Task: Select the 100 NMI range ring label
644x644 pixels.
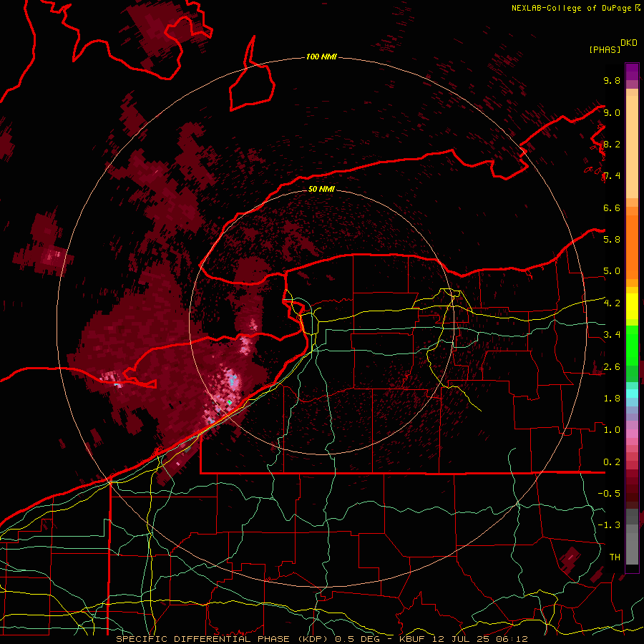Action: (x=321, y=57)
